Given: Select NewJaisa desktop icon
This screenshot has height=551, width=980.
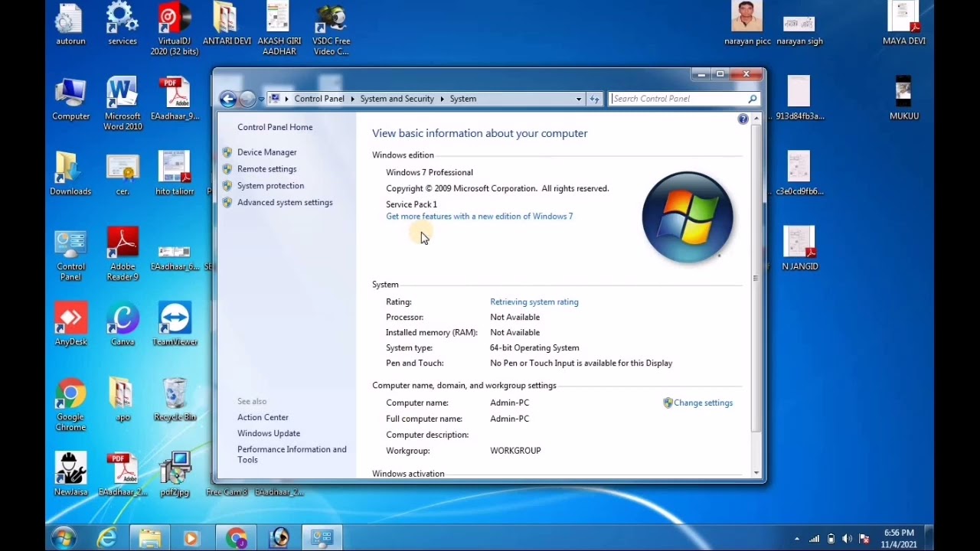Looking at the screenshot, I should click(70, 474).
